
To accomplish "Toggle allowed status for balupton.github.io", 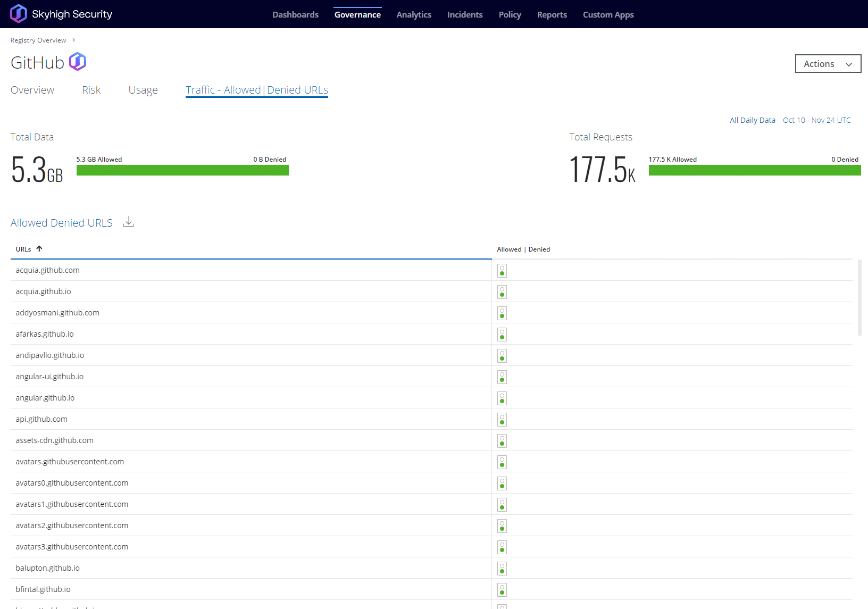I will [502, 568].
